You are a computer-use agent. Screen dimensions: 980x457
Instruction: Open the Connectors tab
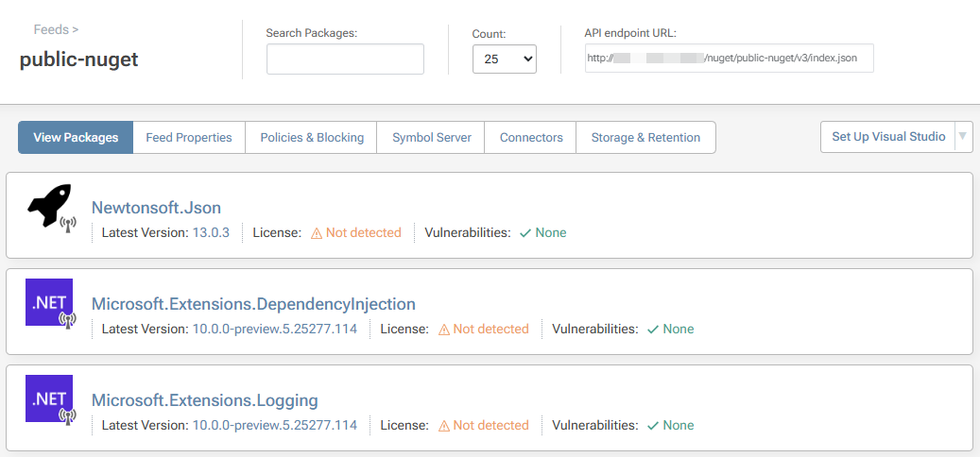click(x=531, y=137)
